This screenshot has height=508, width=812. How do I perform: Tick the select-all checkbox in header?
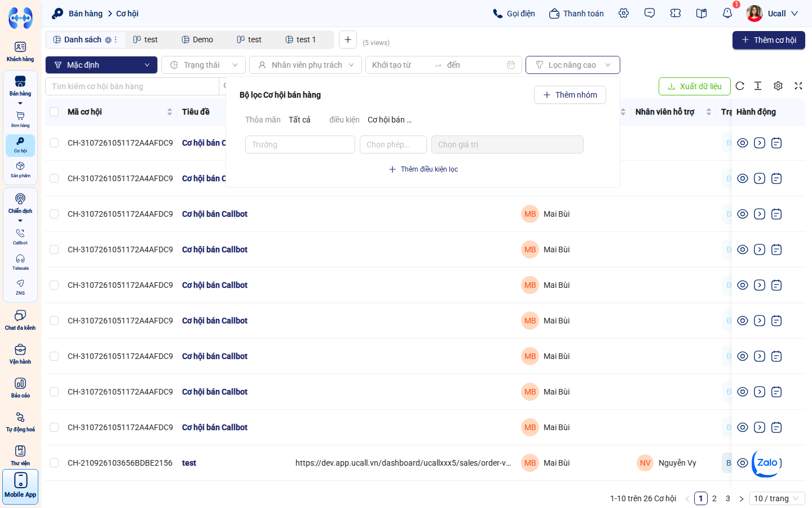point(54,112)
